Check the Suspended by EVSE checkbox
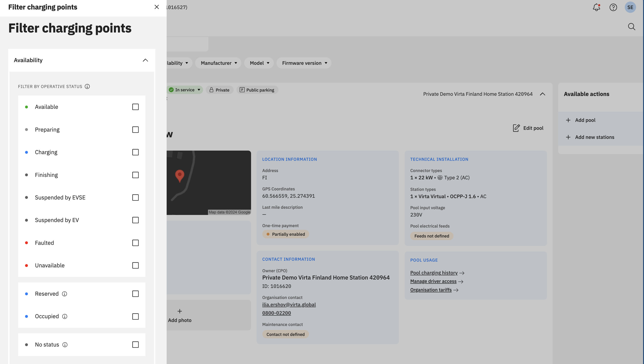644x364 pixels. tap(135, 198)
